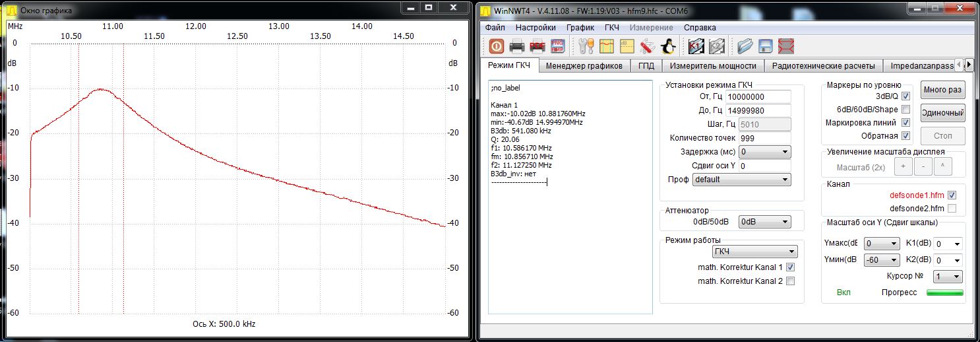This screenshot has width=980, height=342.
Task: Open the Аттенюатор 0dB dropdown
Action: [764, 222]
